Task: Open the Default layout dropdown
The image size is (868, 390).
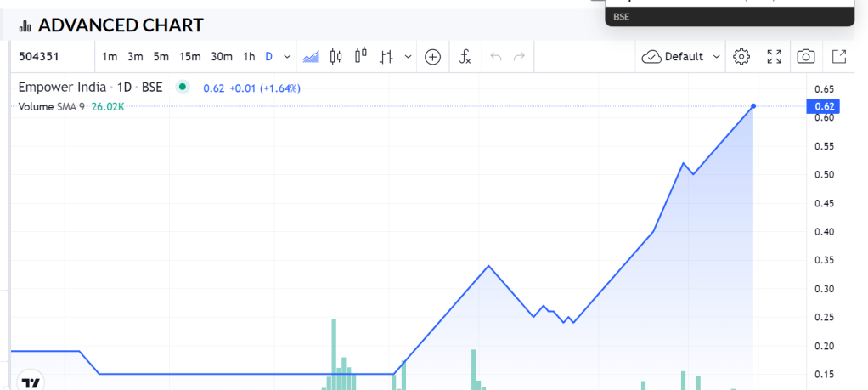Action: click(681, 57)
